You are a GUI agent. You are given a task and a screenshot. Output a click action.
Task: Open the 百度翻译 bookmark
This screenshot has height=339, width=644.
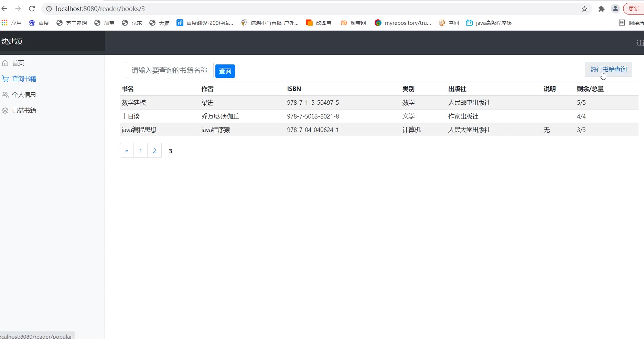point(205,23)
